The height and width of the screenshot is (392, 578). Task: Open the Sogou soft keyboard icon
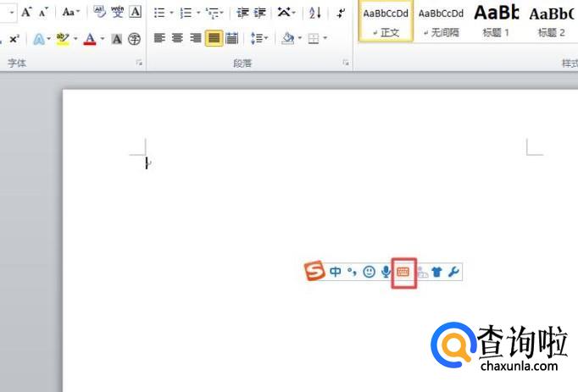pyautogui.click(x=403, y=272)
